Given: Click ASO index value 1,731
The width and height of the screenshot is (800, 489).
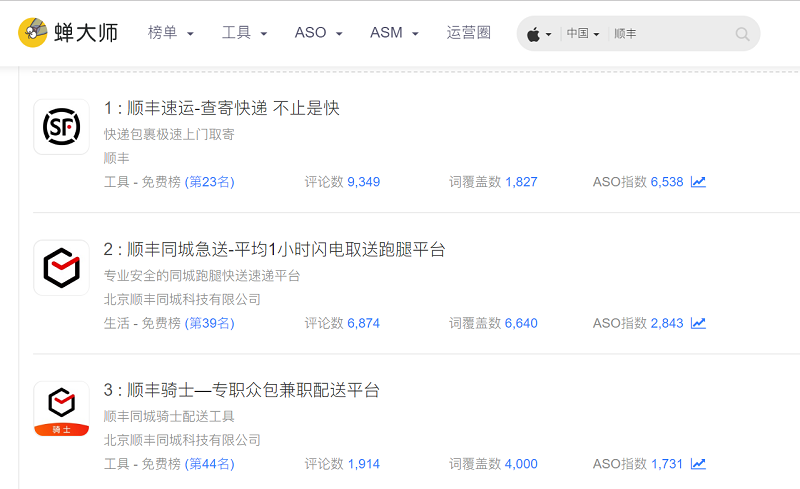Looking at the screenshot, I should click(x=667, y=464).
